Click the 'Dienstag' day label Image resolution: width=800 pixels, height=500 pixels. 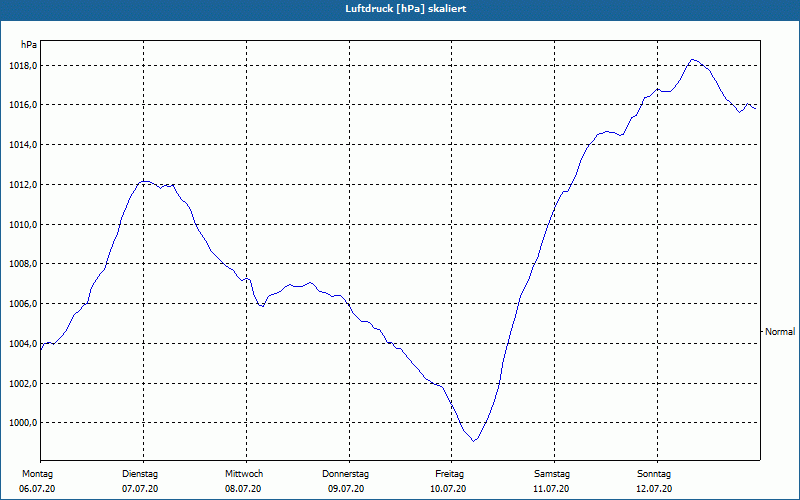click(x=140, y=474)
